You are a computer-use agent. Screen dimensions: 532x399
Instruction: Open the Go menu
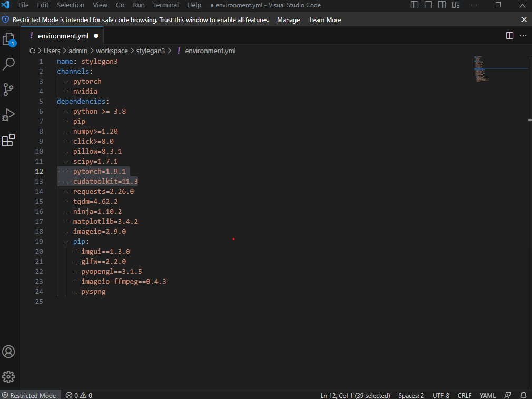pos(120,5)
